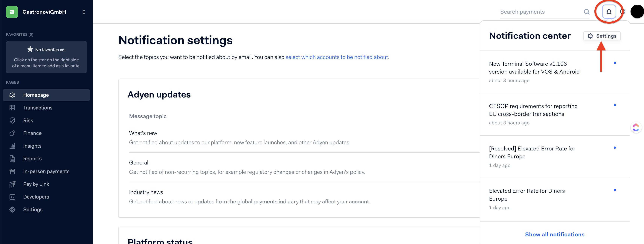
Task: Click the ClickUp floating widget icon
Action: click(x=636, y=127)
